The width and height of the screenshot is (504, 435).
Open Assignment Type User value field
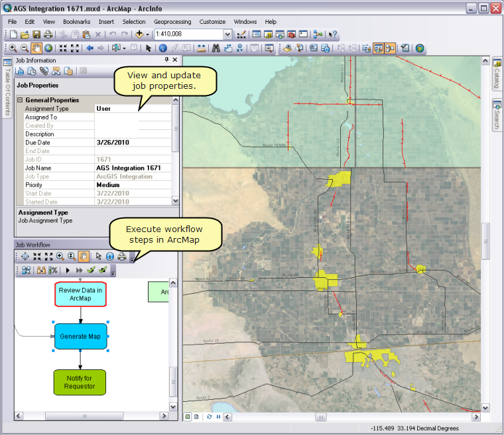coord(133,108)
